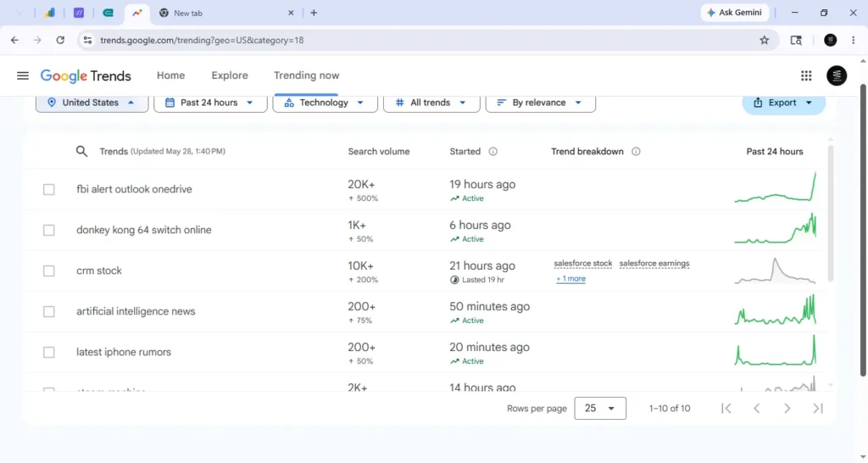This screenshot has height=463, width=868.
Task: Check the latest iphone rumors row
Action: point(48,352)
